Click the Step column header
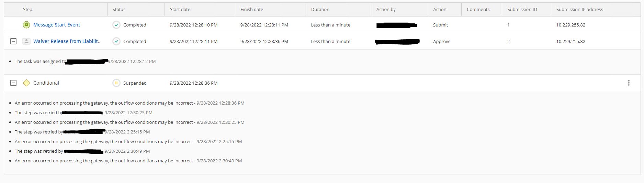This screenshot has height=183, width=644. [27, 9]
